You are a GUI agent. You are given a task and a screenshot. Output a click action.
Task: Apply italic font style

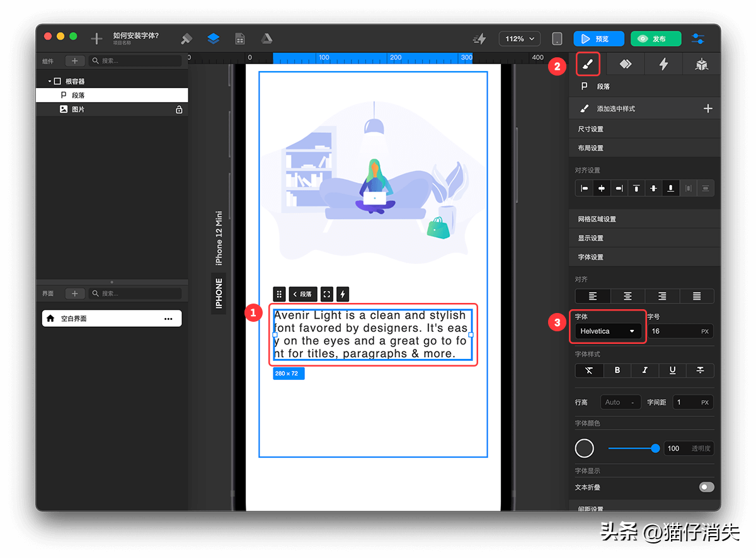[645, 370]
